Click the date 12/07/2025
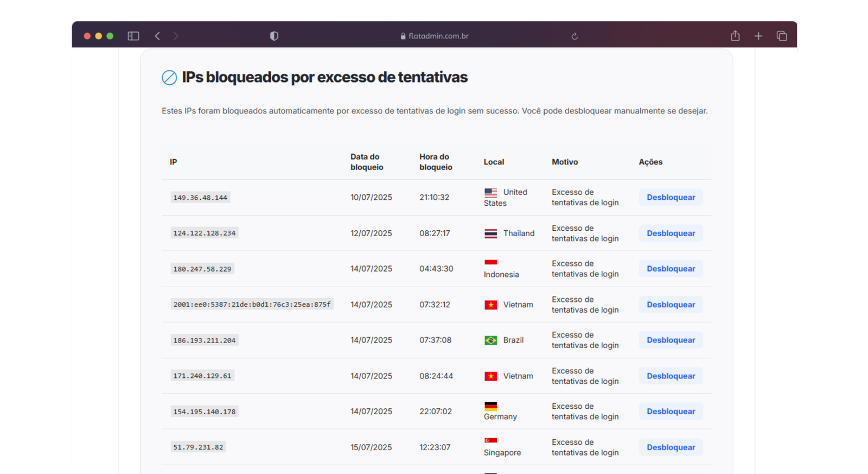This screenshot has width=868, height=474. [x=371, y=233]
